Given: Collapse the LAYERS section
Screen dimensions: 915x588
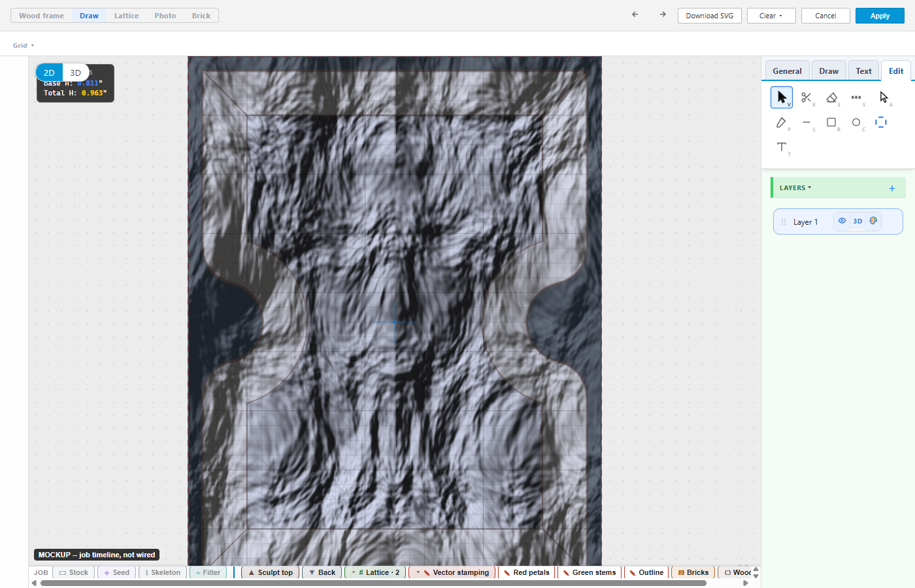Looking at the screenshot, I should pos(795,188).
